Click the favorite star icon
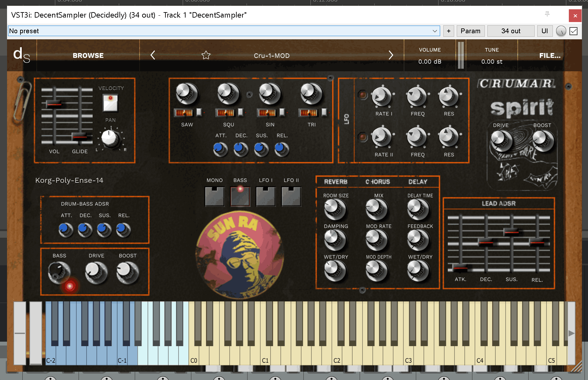588x380 pixels. 206,55
